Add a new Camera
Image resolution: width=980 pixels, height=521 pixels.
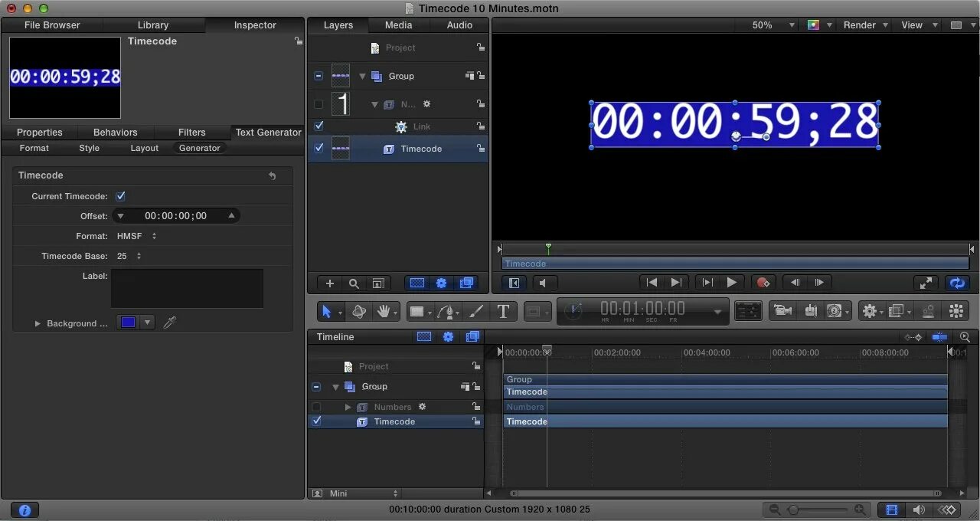[x=782, y=310]
